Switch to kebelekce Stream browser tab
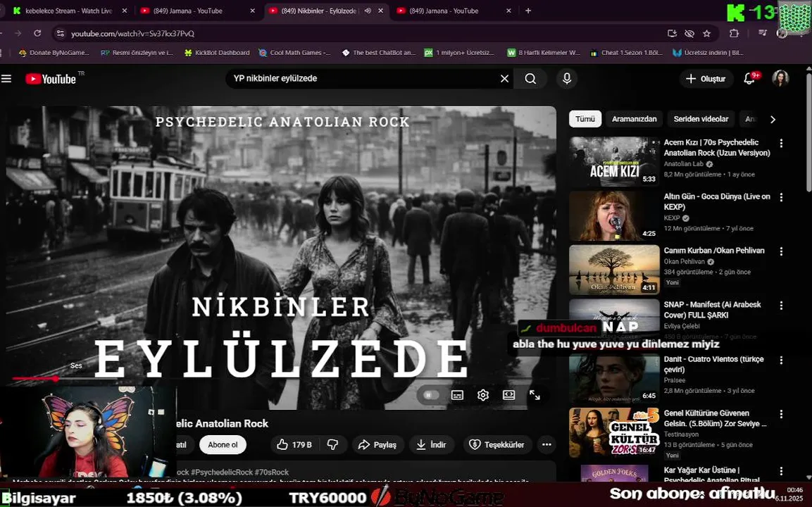The image size is (812, 507). coord(69,11)
